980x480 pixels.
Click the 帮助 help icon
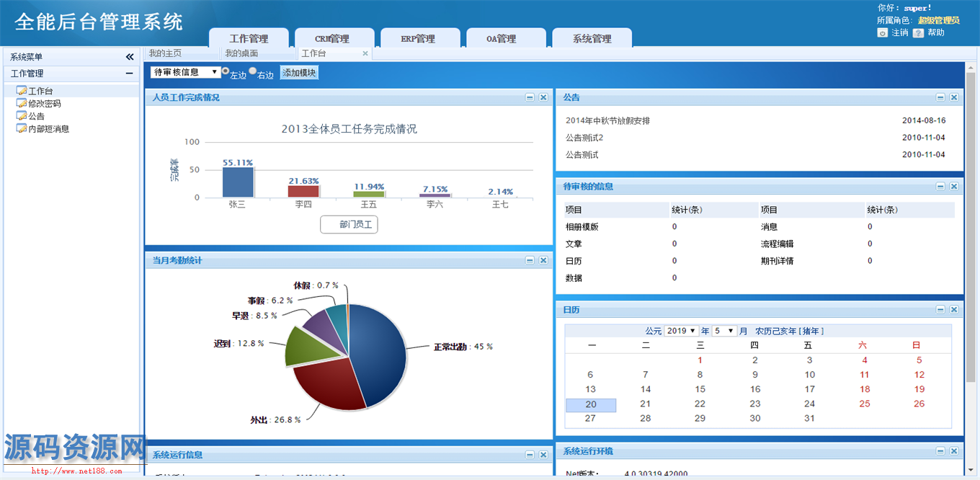(918, 33)
